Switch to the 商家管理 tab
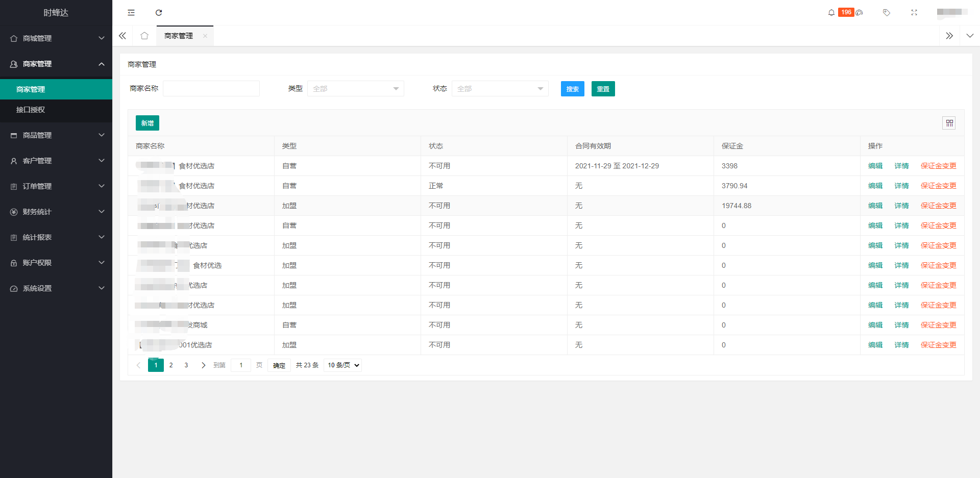This screenshot has height=478, width=980. 179,36
